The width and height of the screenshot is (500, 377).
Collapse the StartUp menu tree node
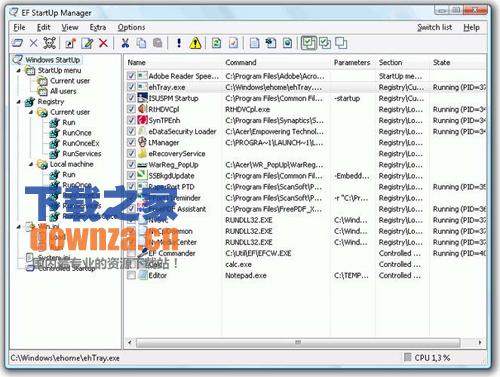click(x=19, y=70)
